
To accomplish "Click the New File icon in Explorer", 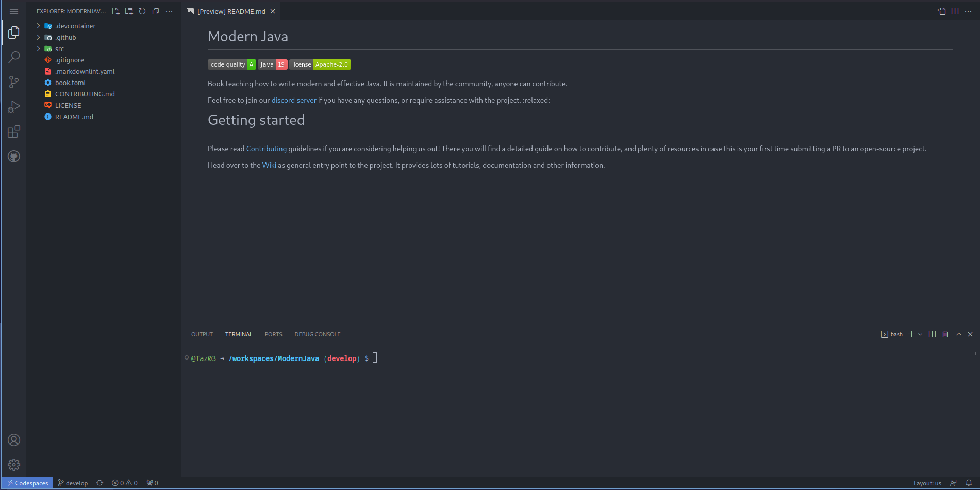I will tap(115, 11).
